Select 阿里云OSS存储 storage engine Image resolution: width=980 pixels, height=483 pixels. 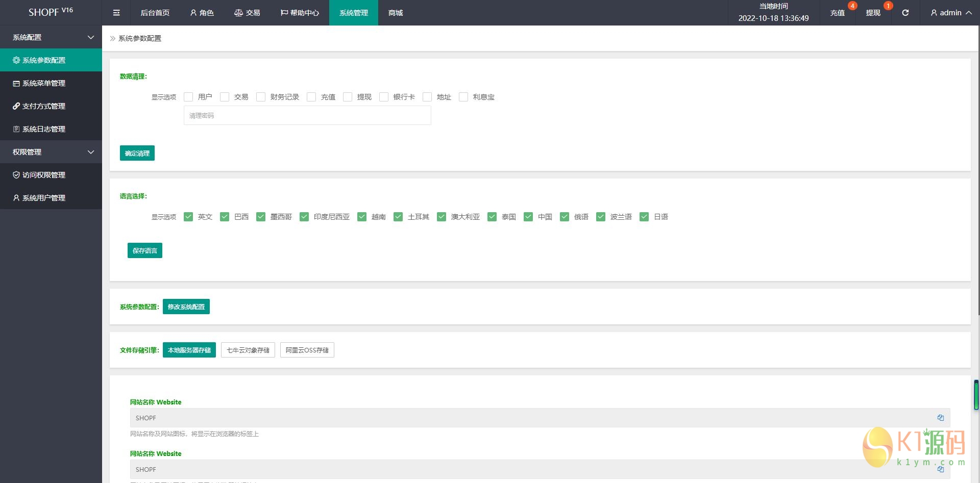(307, 350)
